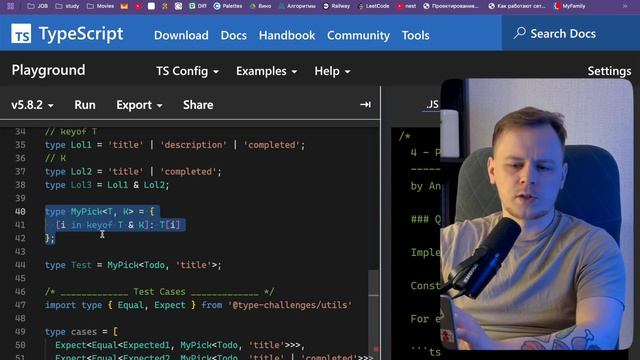Click 'MyPick' on line 40
The width and height of the screenshot is (640, 360).
coord(86,211)
